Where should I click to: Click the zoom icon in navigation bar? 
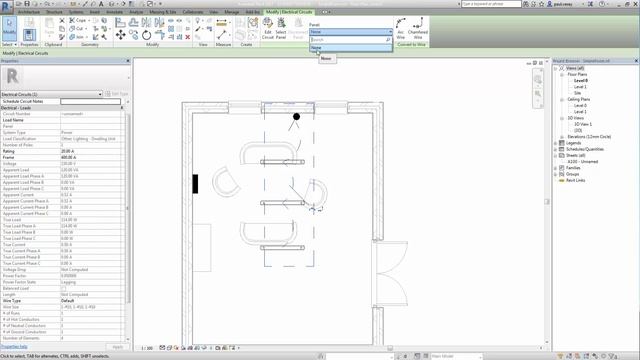538,94
